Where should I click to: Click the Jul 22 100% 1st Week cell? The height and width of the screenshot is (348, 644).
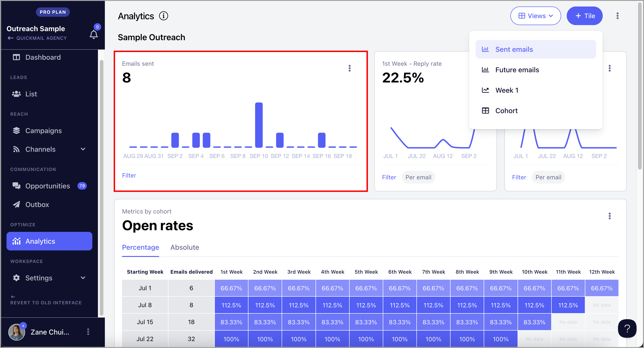click(231, 339)
